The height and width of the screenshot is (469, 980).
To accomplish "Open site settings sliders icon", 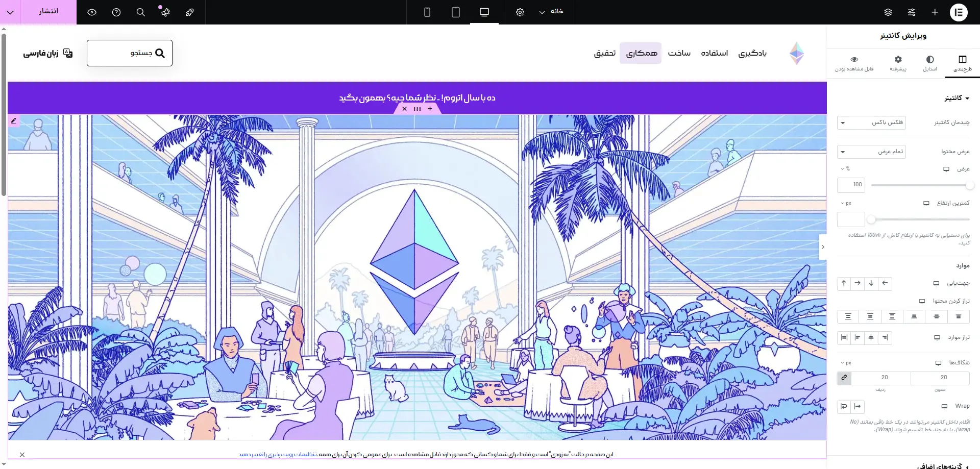I will pyautogui.click(x=912, y=12).
